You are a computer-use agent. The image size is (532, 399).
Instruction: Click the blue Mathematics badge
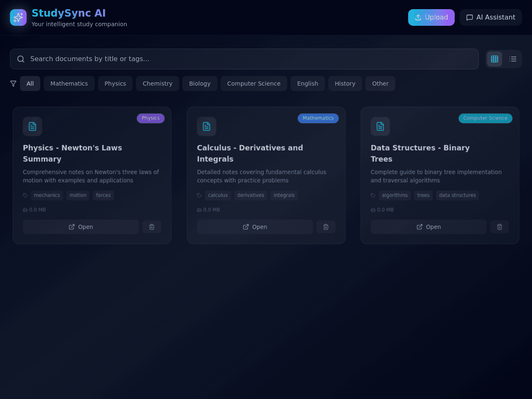(318, 118)
